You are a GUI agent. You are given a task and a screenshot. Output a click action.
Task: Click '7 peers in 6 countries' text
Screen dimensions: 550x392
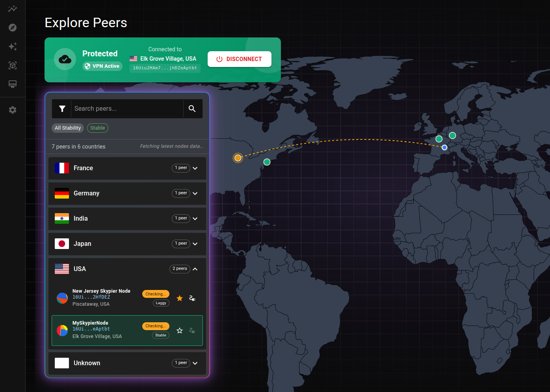pos(78,147)
